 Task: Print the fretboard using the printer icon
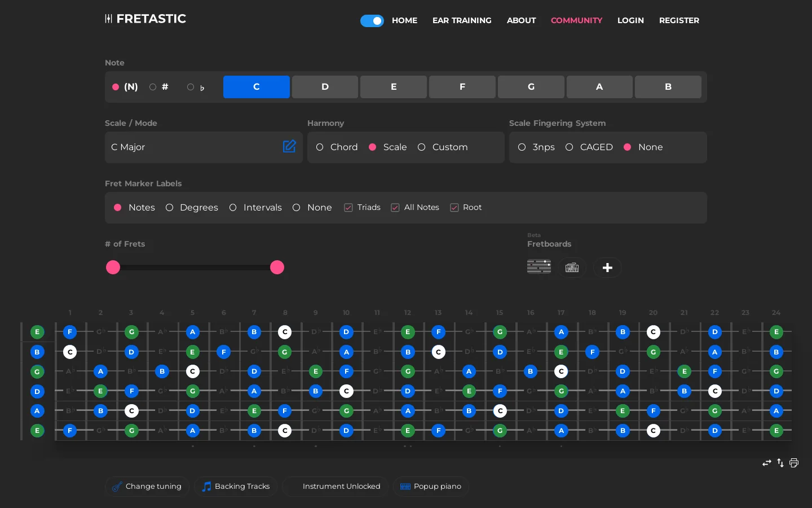[794, 463]
